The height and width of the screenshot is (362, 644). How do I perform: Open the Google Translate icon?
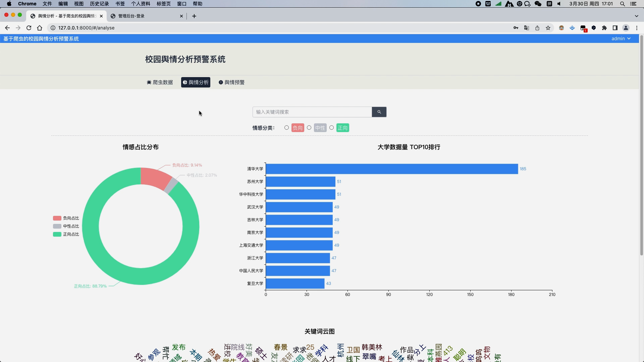[x=527, y=28]
